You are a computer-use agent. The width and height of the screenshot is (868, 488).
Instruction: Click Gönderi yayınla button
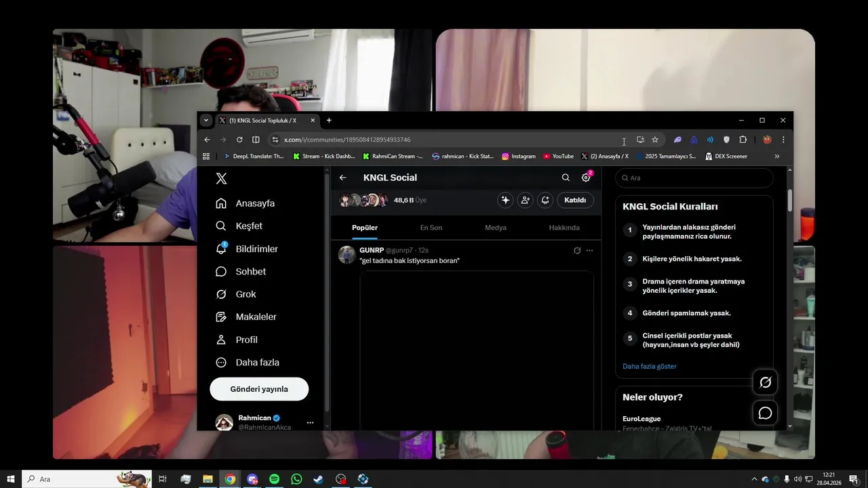coord(259,389)
